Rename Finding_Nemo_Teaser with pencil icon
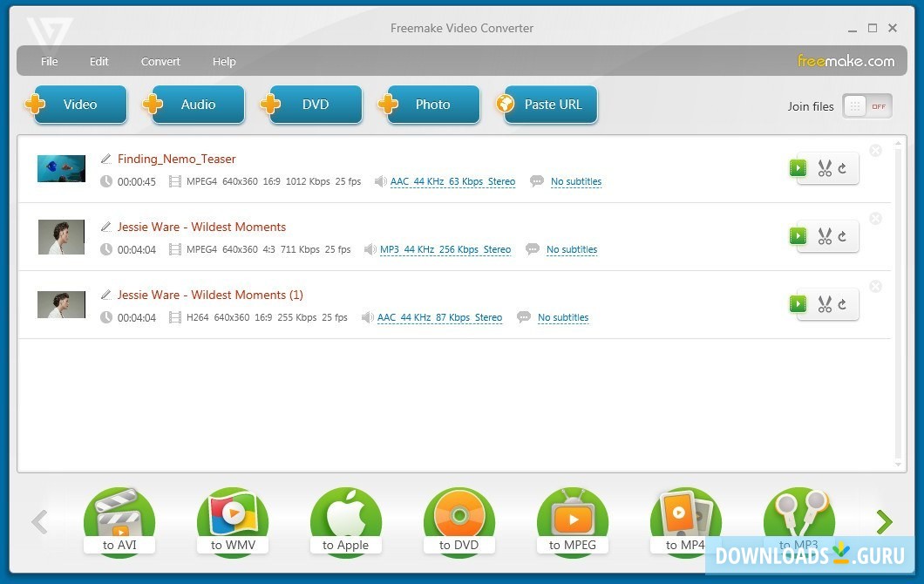Image resolution: width=924 pixels, height=584 pixels. pos(106,159)
